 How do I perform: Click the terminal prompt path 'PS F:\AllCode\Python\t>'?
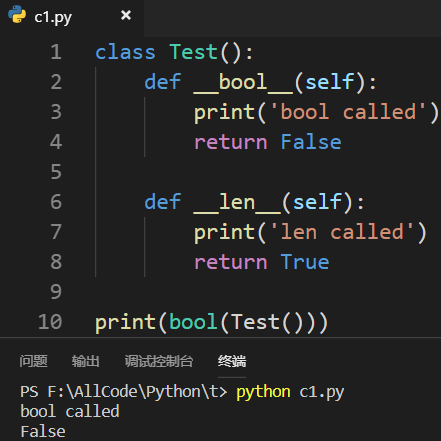click(124, 392)
